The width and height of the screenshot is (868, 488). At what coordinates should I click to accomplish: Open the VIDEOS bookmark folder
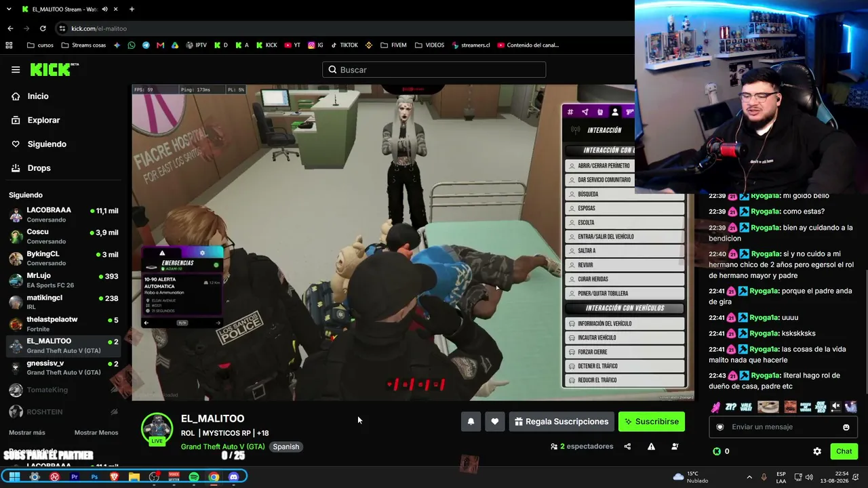coord(429,45)
